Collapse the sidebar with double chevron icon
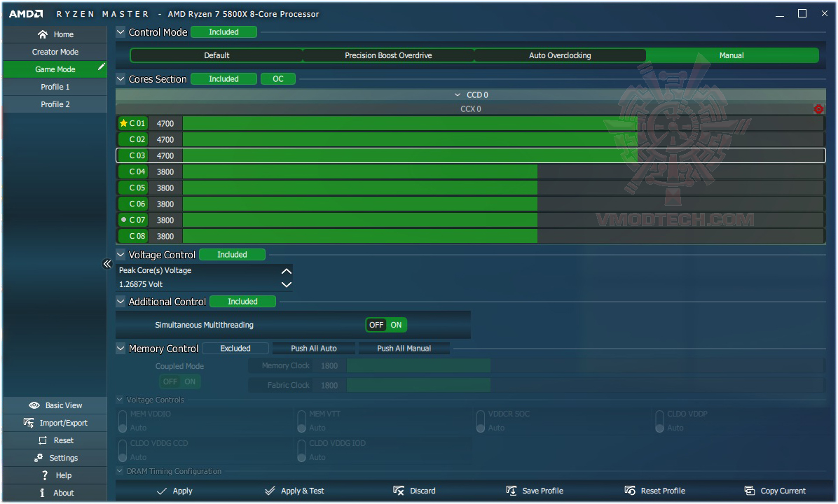 tap(107, 264)
